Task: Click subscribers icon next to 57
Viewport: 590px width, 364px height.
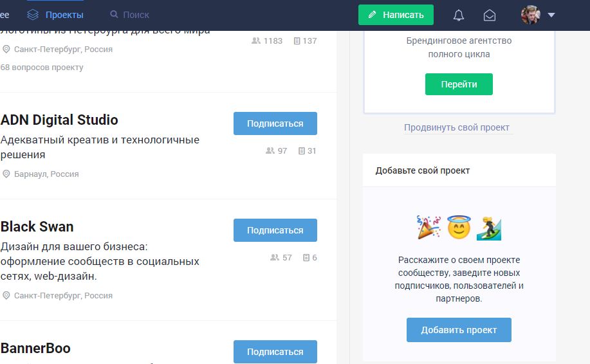Action: point(274,258)
